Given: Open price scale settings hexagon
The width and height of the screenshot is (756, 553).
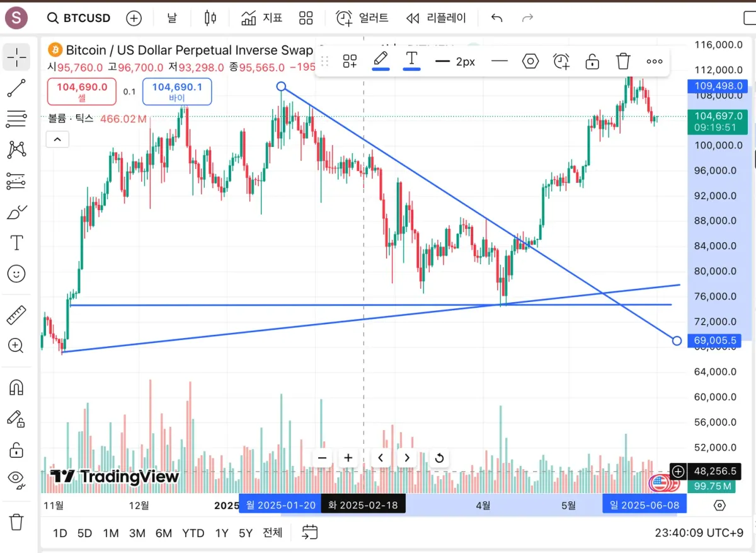Looking at the screenshot, I should (x=720, y=505).
